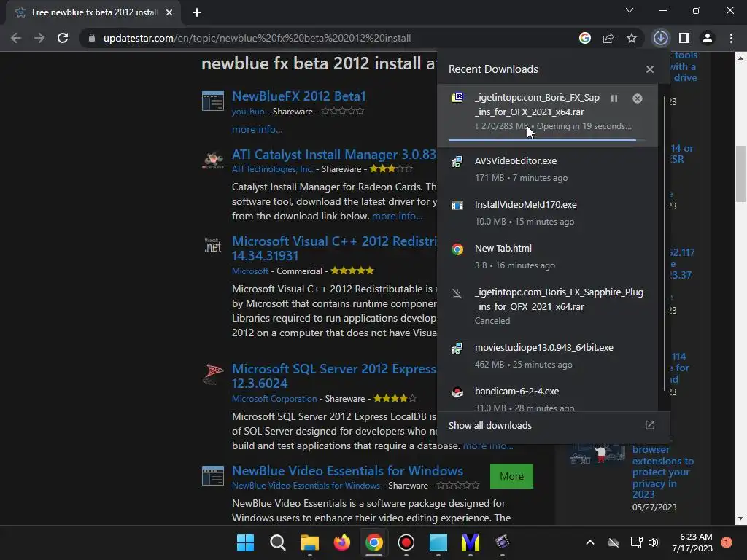Open volume control in system tray
The width and height of the screenshot is (747, 560).
654,542
